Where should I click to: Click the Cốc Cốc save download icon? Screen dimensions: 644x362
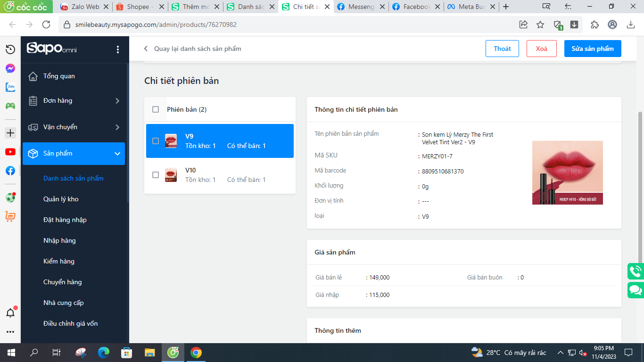(x=574, y=25)
